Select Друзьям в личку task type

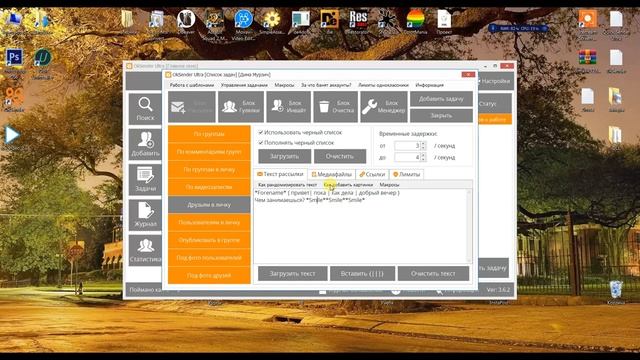coord(209,204)
